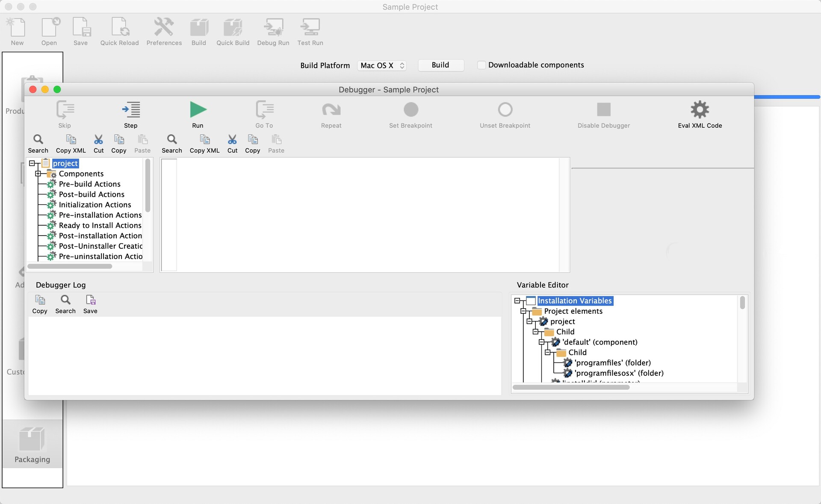Click inside the XML code editor area
The height and width of the screenshot is (504, 821).
368,215
